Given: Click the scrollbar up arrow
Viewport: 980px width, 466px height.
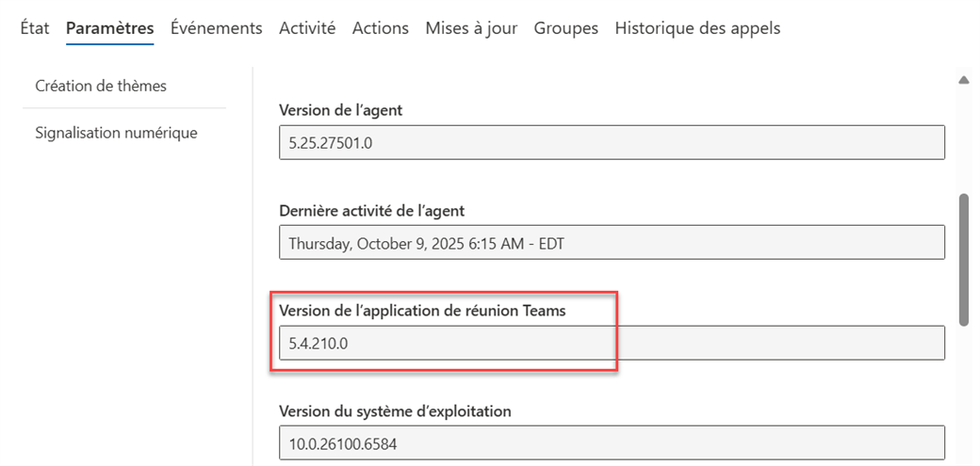Looking at the screenshot, I should pyautogui.click(x=963, y=81).
